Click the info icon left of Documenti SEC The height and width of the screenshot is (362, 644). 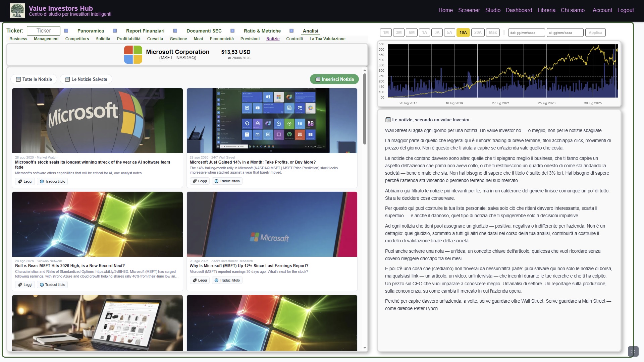[175, 31]
